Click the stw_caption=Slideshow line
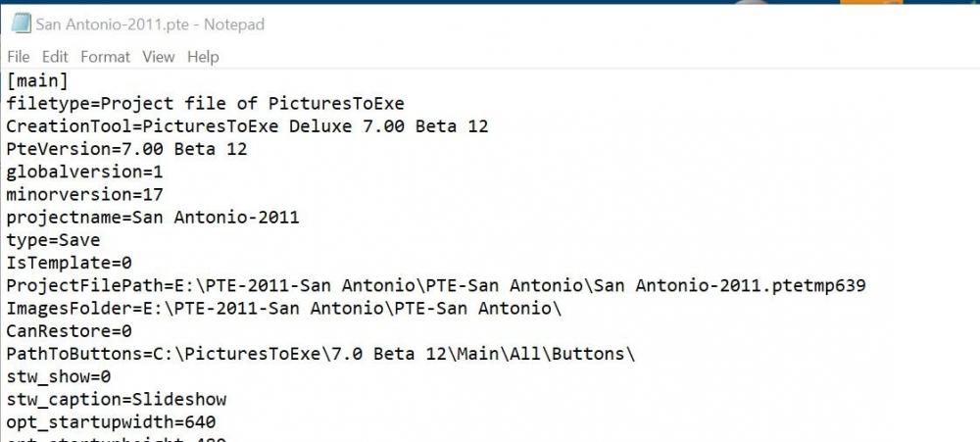 click(116, 399)
